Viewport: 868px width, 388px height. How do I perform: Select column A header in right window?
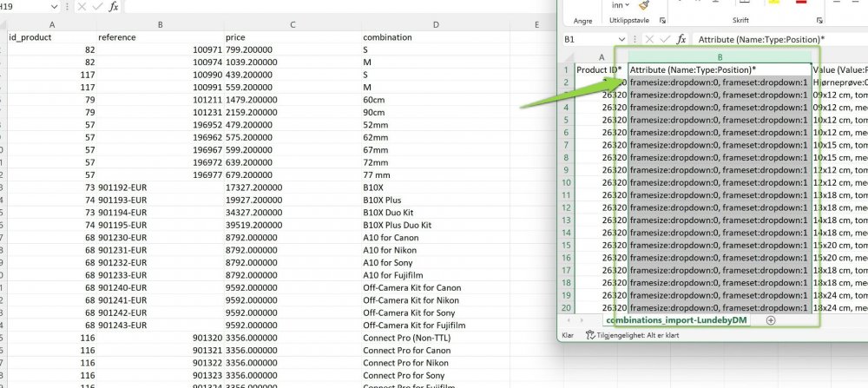click(x=602, y=57)
